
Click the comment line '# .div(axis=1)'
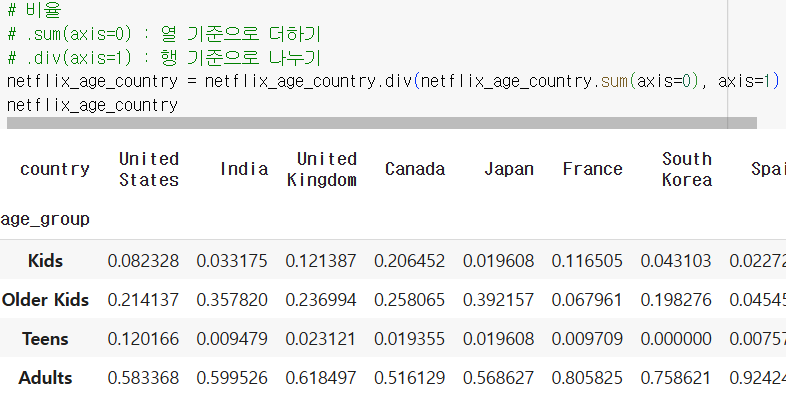coord(164,58)
